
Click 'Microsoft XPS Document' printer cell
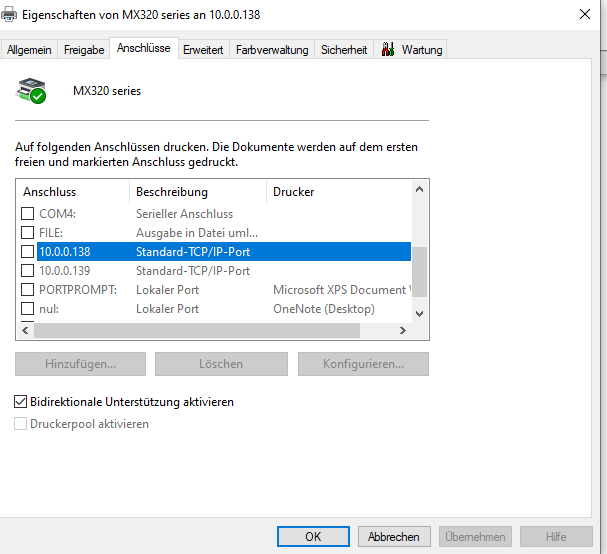point(341,290)
